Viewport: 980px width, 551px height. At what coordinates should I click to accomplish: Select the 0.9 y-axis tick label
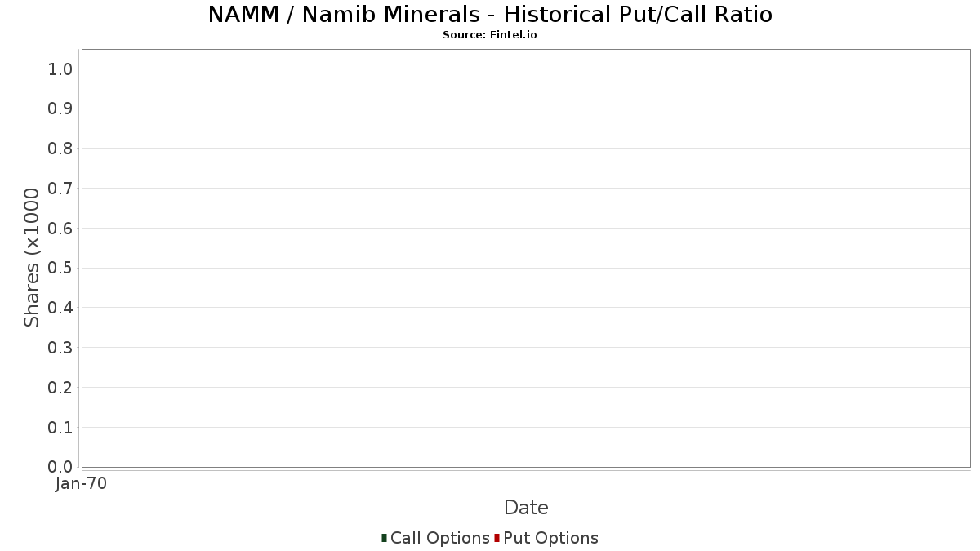click(60, 109)
